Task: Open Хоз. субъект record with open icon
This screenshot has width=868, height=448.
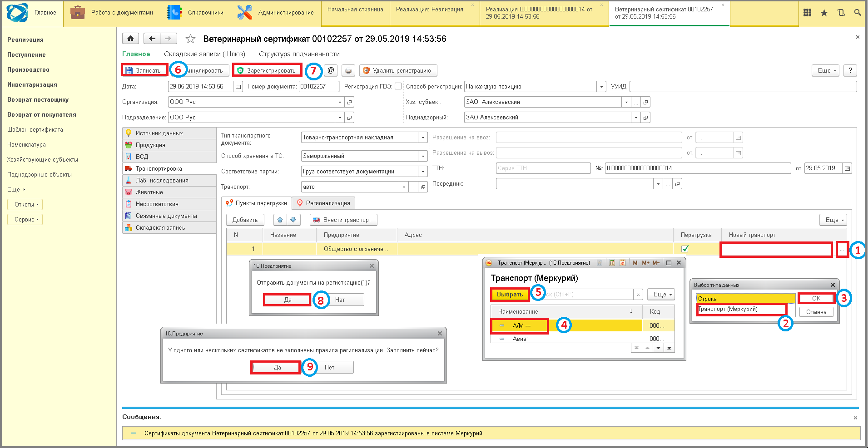Action: coord(645,102)
